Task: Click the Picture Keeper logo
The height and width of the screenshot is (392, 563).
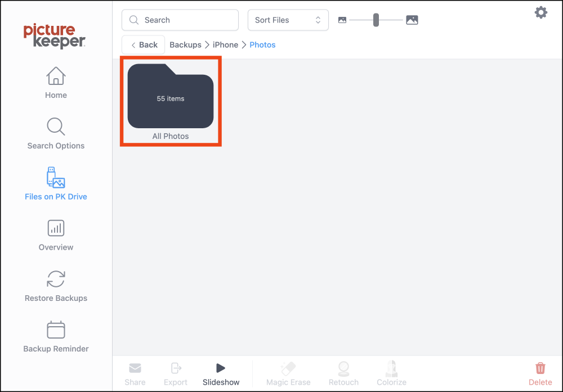Action: click(x=55, y=36)
